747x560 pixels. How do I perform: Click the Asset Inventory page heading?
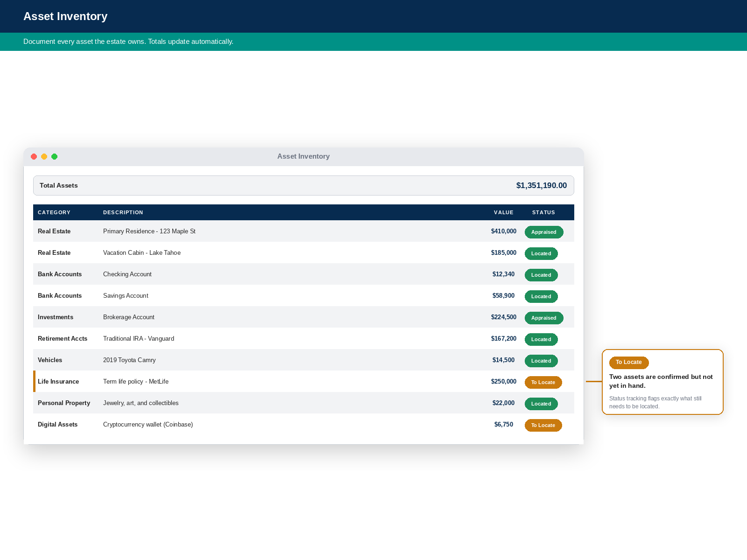65,16
